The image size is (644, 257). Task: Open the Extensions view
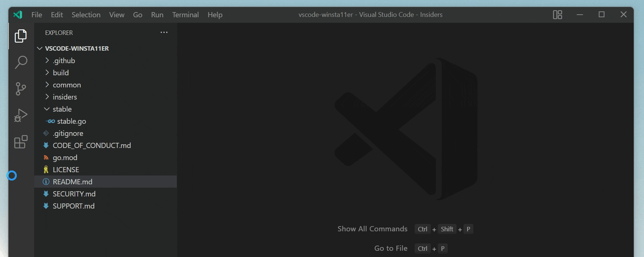[21, 142]
